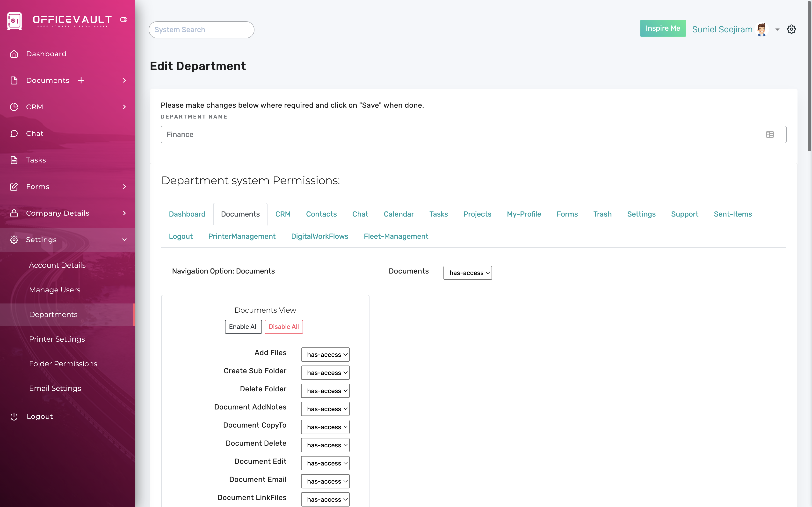Click the System Search input field
This screenshot has height=507, width=812.
click(x=201, y=29)
